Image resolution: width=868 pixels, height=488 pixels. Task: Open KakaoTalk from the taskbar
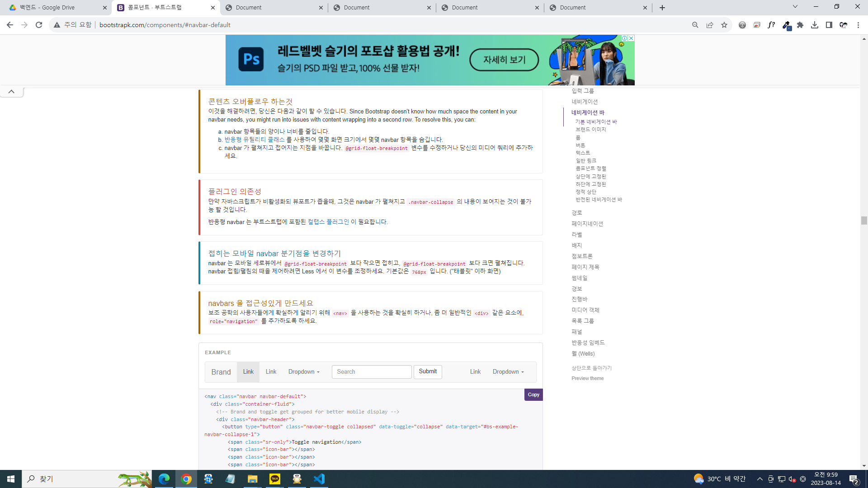tap(275, 479)
